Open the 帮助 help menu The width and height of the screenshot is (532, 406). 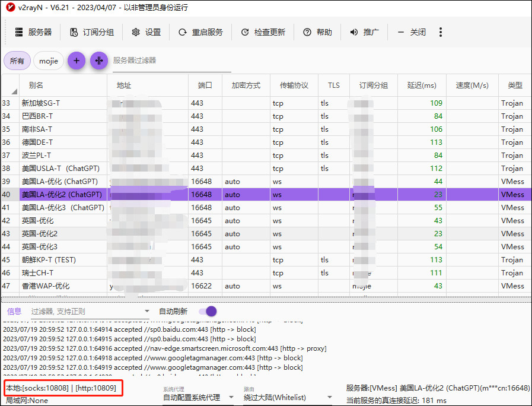(317, 32)
